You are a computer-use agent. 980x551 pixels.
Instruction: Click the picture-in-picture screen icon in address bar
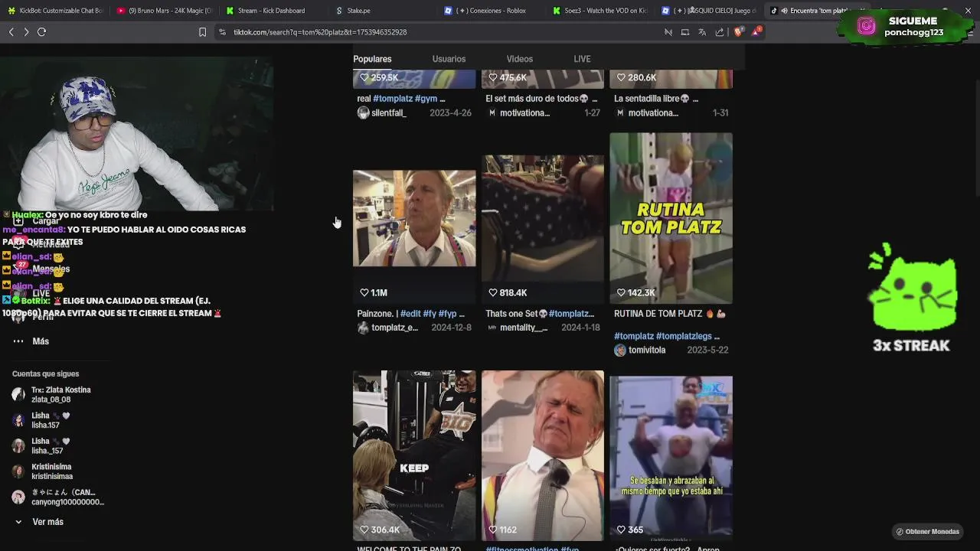point(685,32)
